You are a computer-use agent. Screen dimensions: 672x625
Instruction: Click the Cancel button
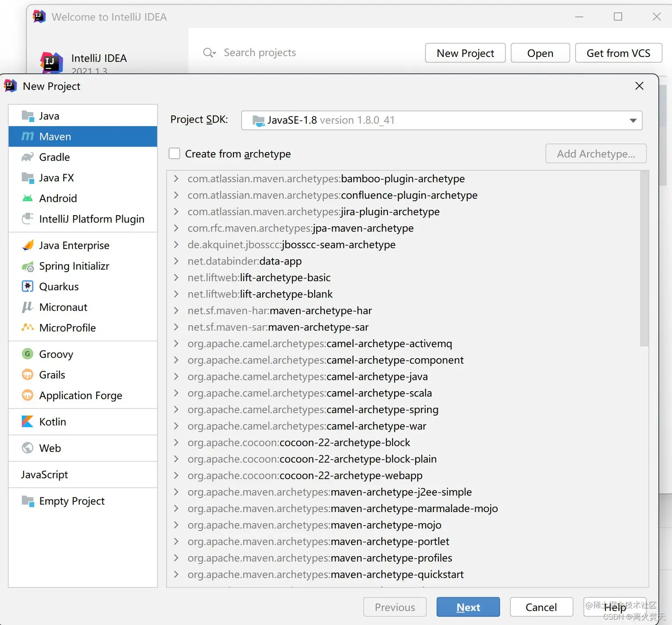point(541,607)
